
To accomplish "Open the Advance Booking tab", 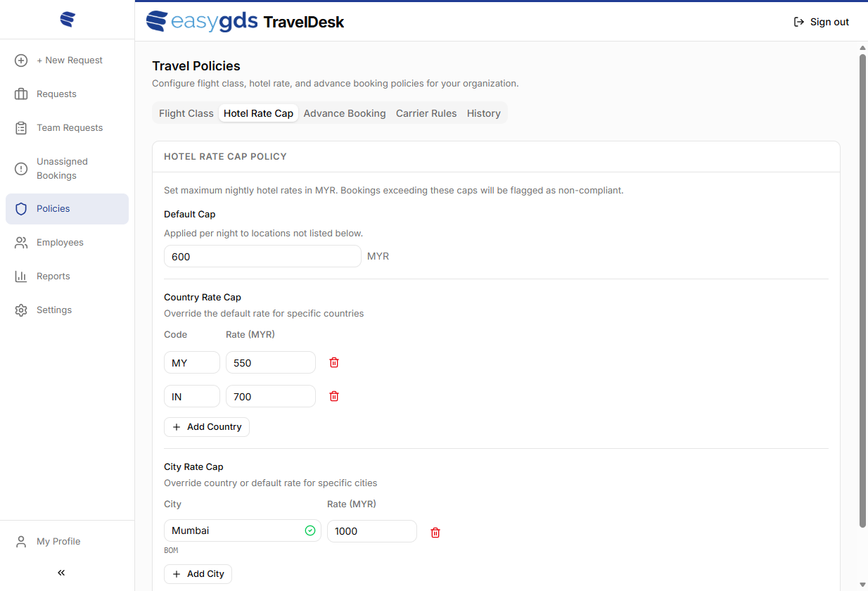I will point(345,113).
